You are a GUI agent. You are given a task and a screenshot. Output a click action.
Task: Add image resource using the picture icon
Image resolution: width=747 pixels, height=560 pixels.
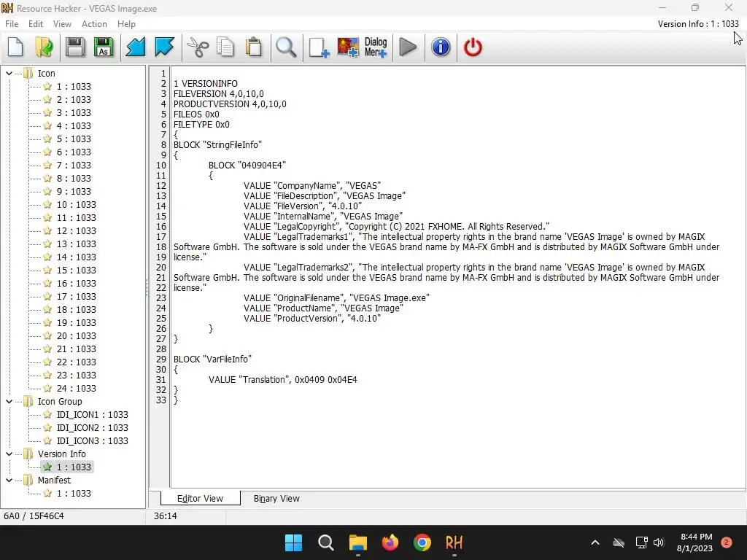pyautogui.click(x=348, y=47)
